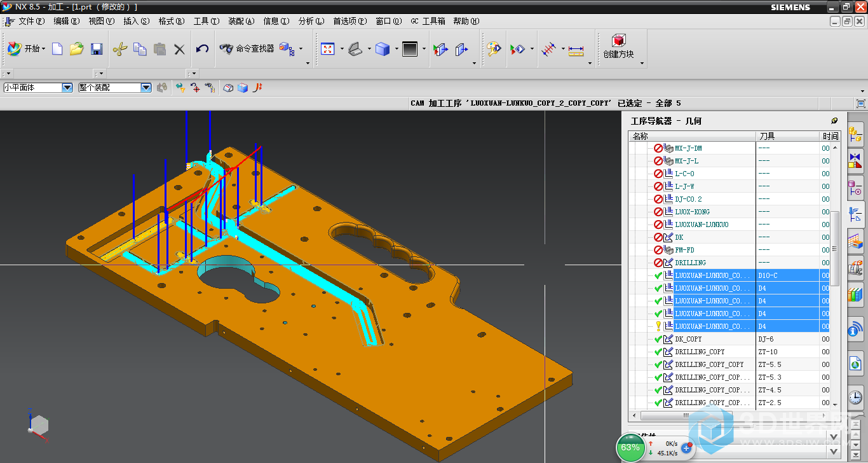Open the 插入 menu

(x=137, y=21)
